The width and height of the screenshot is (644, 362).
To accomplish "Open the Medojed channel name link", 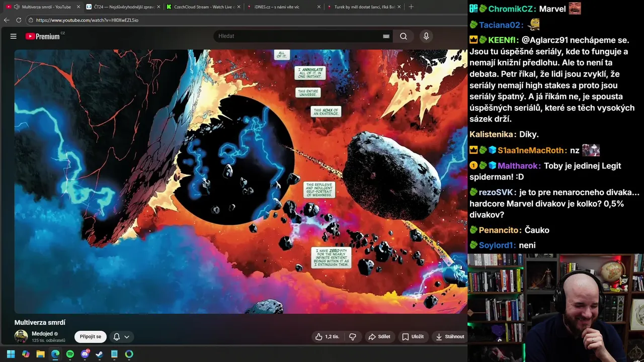I will [x=42, y=334].
